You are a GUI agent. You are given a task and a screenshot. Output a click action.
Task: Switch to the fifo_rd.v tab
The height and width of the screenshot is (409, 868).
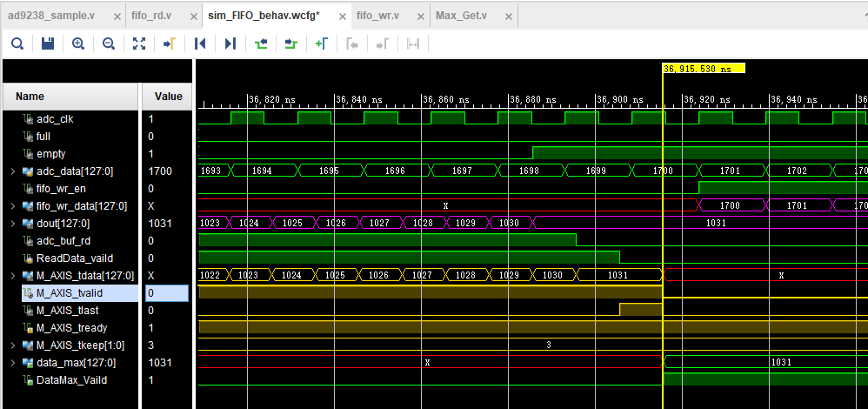click(x=151, y=16)
